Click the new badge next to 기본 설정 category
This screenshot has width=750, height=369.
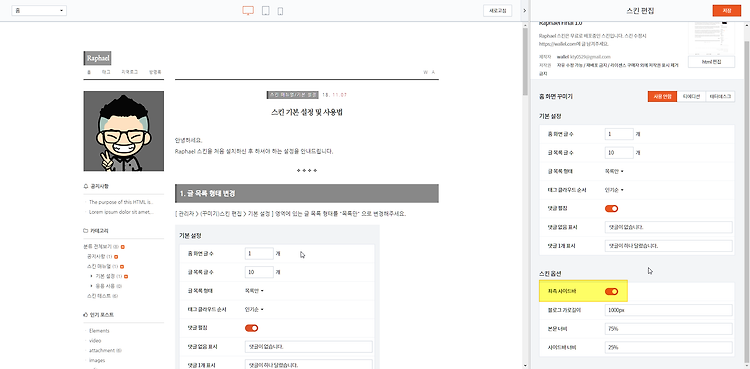coord(126,276)
